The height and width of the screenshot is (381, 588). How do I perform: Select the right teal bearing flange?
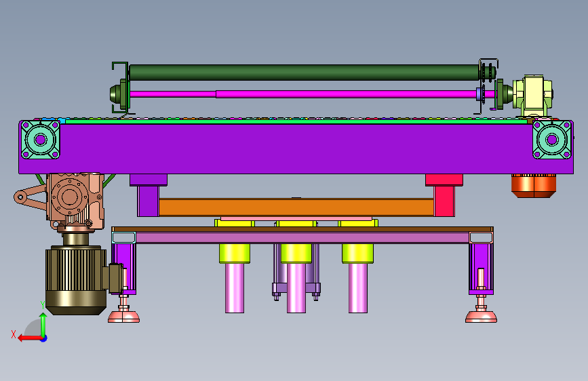pyautogui.click(x=552, y=140)
